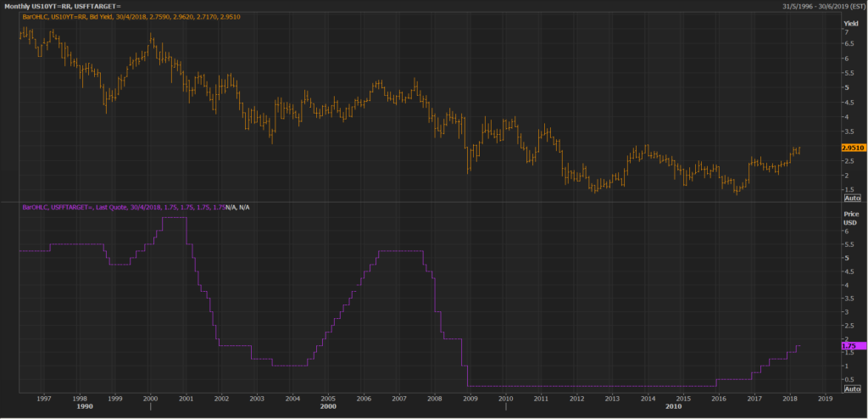868x419 pixels.
Task: Click the Price USD axis header label
Action: [x=849, y=219]
